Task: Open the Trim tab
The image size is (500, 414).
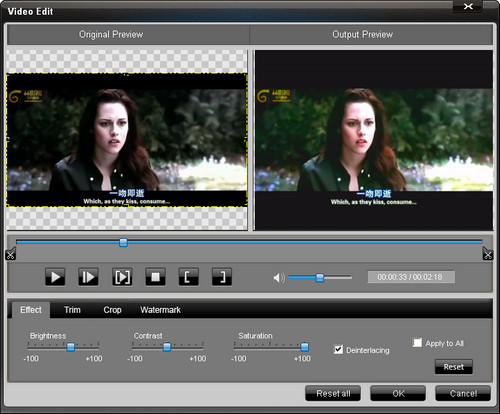Action: coord(72,310)
